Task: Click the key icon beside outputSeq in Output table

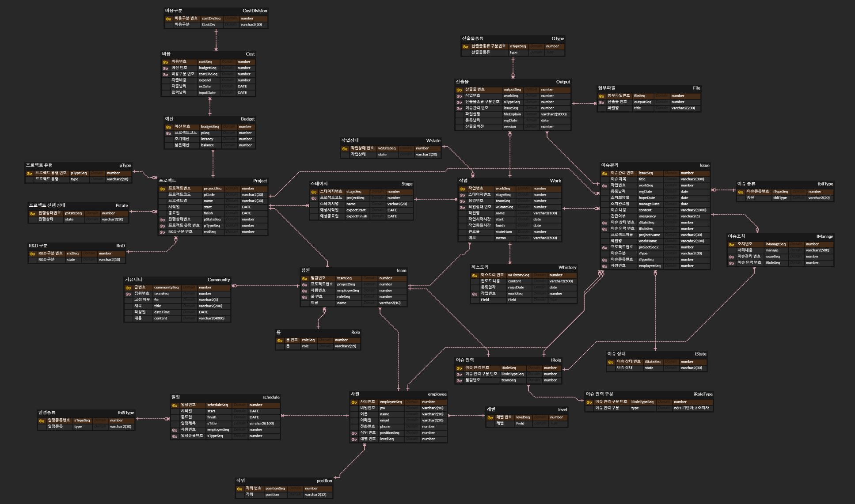Action: (459, 90)
